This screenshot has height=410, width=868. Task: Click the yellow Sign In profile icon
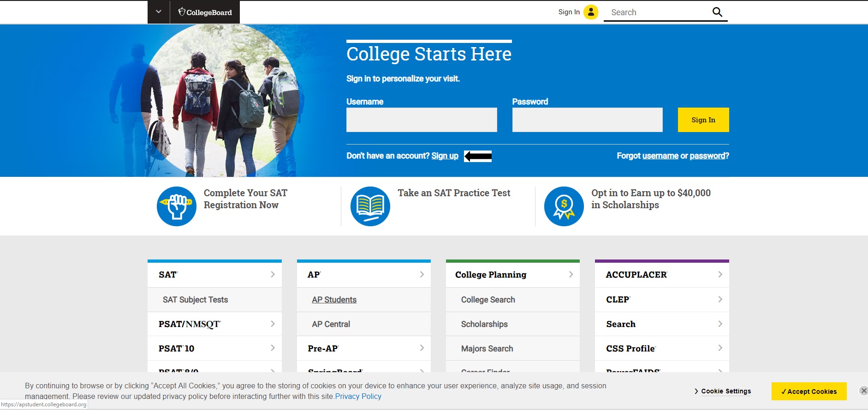pos(591,12)
